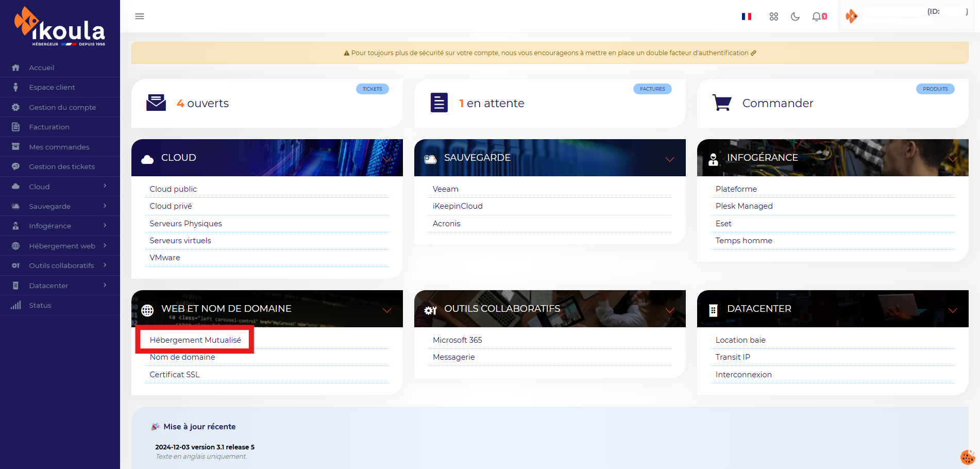Toggle dark mode moon icon
The image size is (980, 469).
pos(795,16)
